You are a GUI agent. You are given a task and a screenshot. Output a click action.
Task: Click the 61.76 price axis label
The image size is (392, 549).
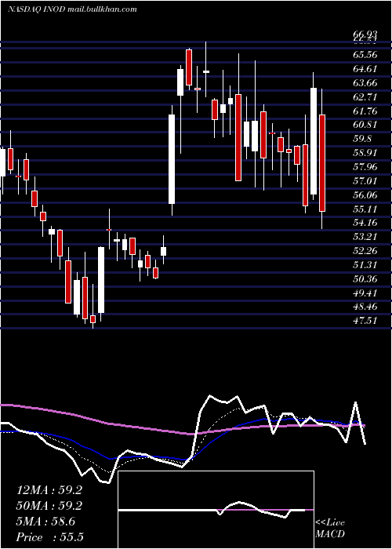pyautogui.click(x=365, y=111)
